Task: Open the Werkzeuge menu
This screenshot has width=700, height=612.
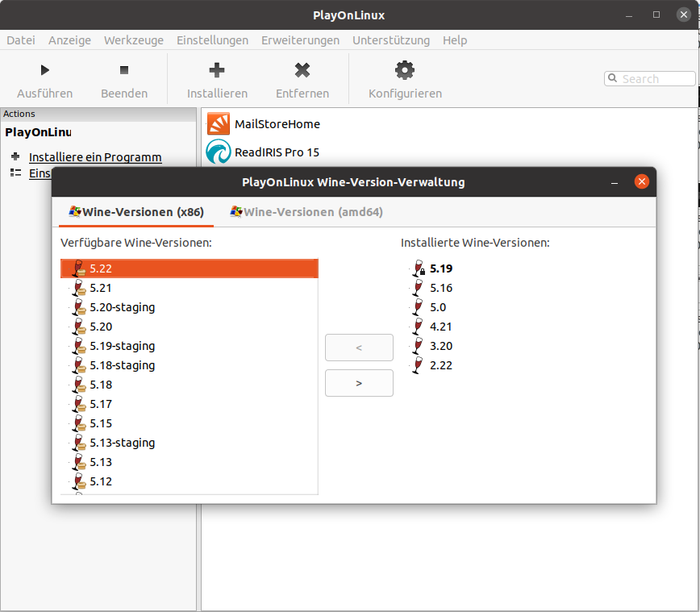Action: click(133, 40)
